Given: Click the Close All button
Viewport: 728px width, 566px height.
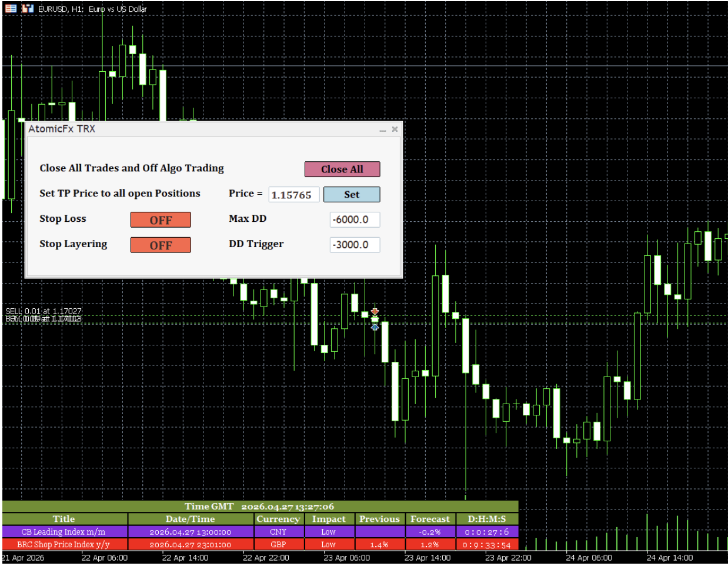Looking at the screenshot, I should coord(342,169).
